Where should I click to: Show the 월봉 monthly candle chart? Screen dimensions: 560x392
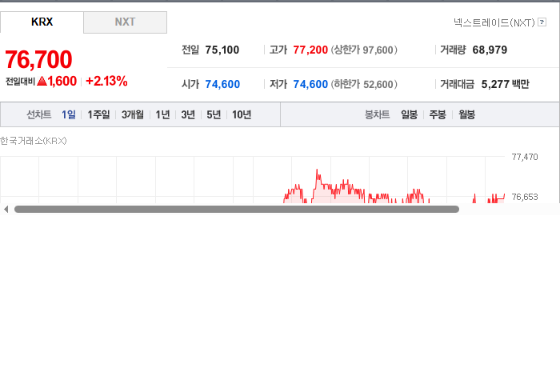(x=466, y=114)
